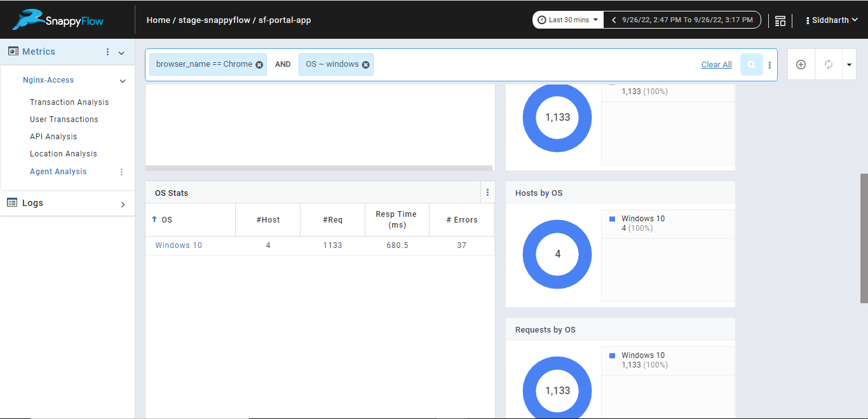Open the Last 30 mins time dropdown
The height and width of the screenshot is (419, 868).
click(568, 20)
